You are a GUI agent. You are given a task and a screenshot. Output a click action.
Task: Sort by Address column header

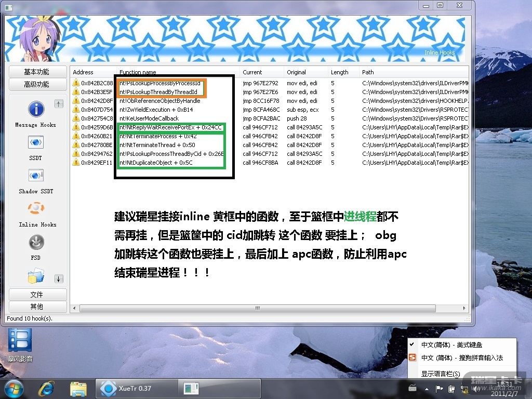point(94,72)
